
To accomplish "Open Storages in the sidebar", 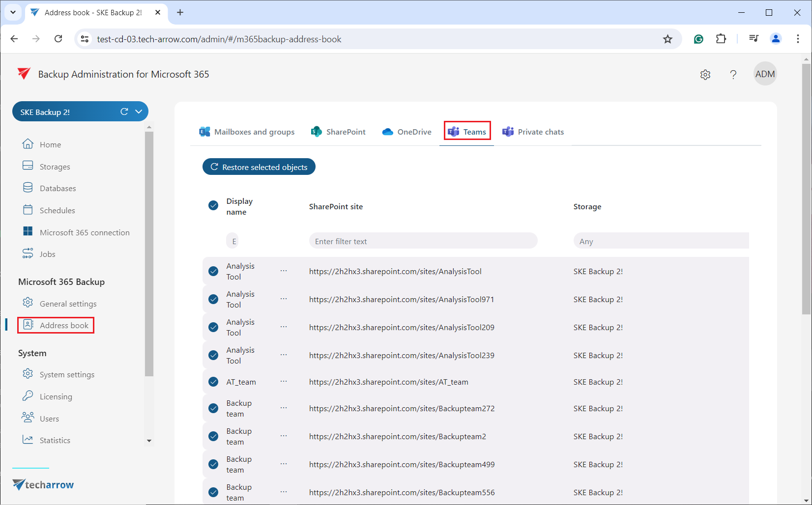I will tap(55, 167).
